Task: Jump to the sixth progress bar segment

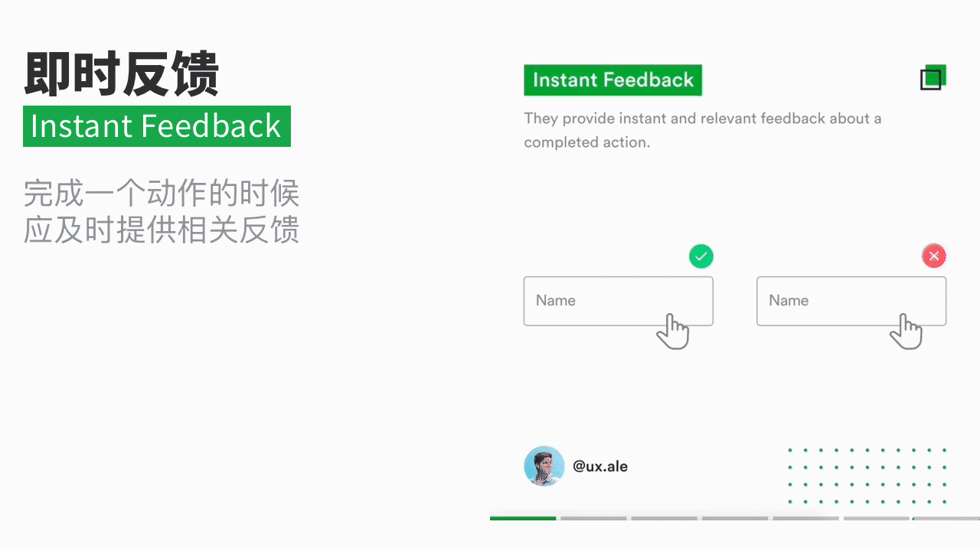Action: coord(876,518)
